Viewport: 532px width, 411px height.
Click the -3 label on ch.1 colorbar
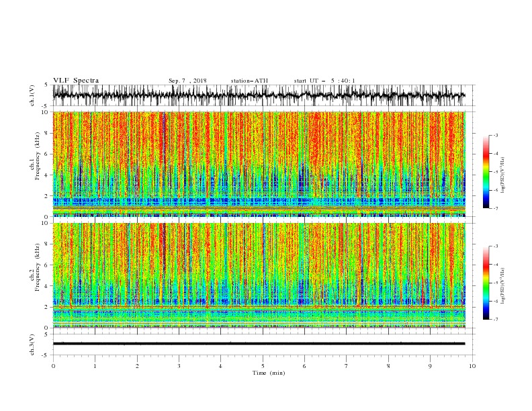coord(496,135)
